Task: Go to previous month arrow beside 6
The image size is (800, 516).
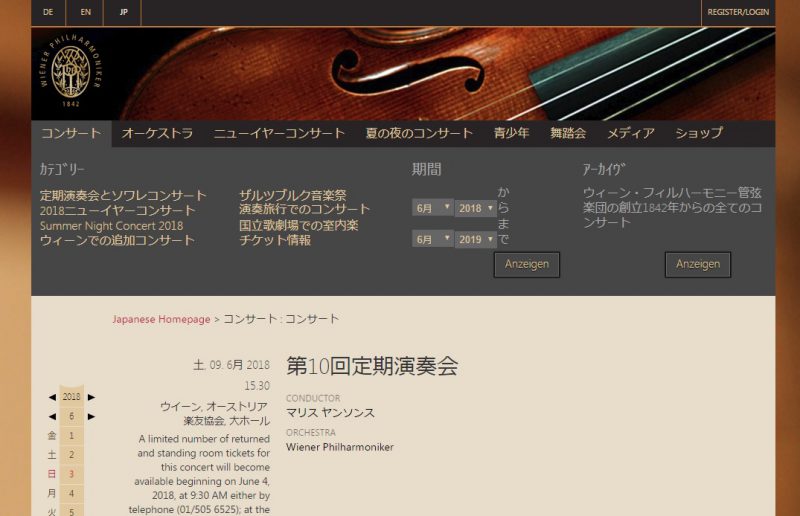Action: (x=52, y=416)
